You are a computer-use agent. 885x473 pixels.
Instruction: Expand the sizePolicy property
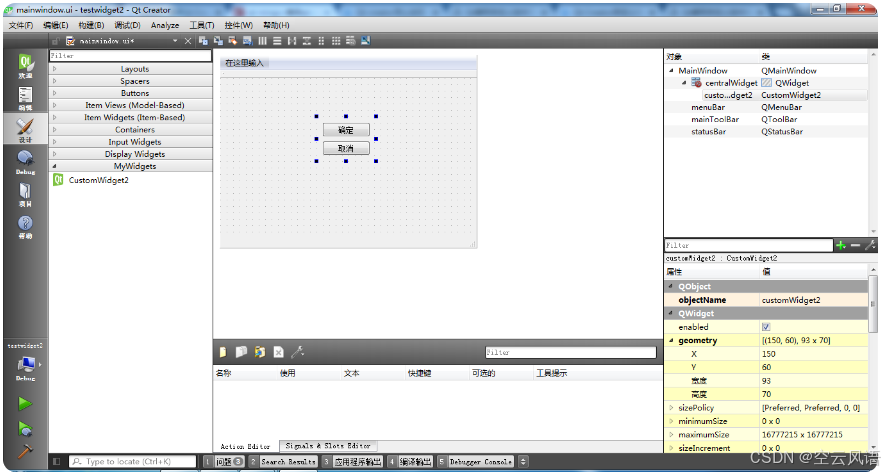click(671, 408)
